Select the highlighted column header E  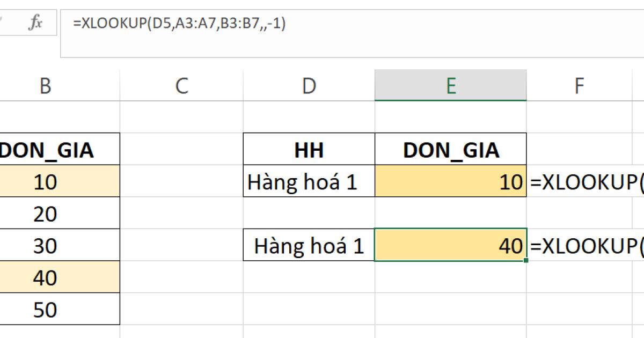click(x=451, y=84)
